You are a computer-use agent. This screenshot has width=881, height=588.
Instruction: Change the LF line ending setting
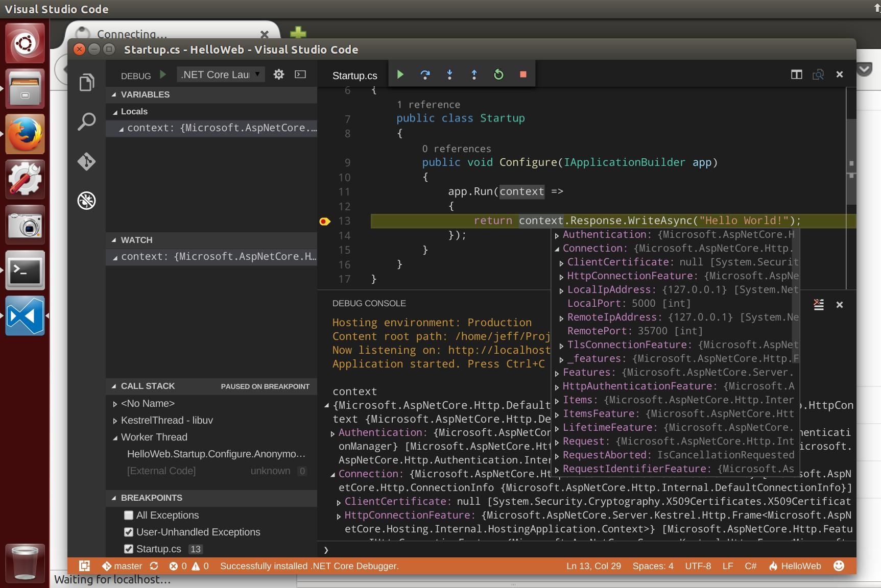(x=728, y=566)
